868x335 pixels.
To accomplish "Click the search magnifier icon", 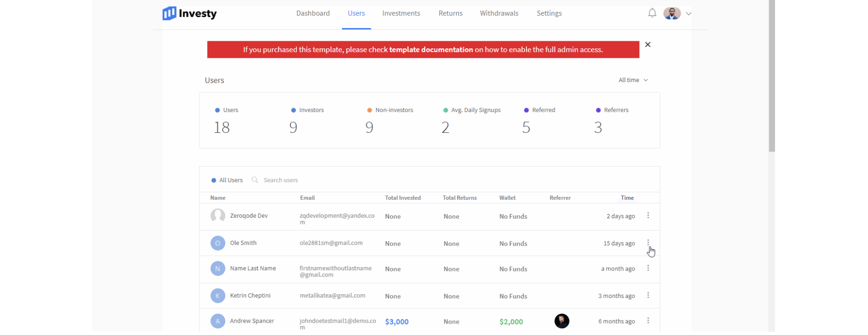I will [x=255, y=180].
